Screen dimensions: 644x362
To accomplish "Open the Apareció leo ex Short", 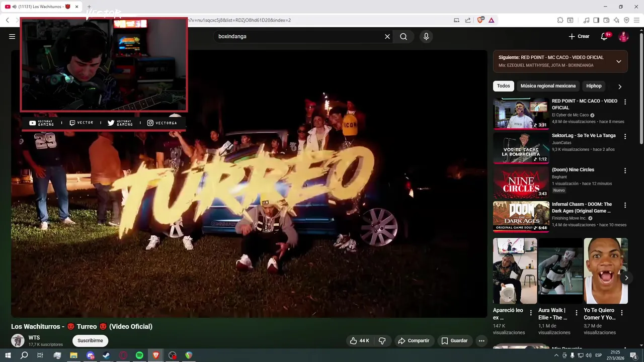I will (x=515, y=271).
